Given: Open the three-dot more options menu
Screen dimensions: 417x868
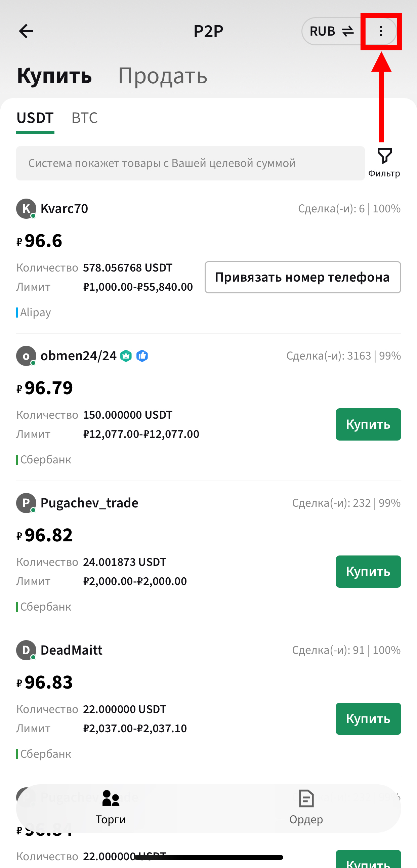Looking at the screenshot, I should (381, 31).
